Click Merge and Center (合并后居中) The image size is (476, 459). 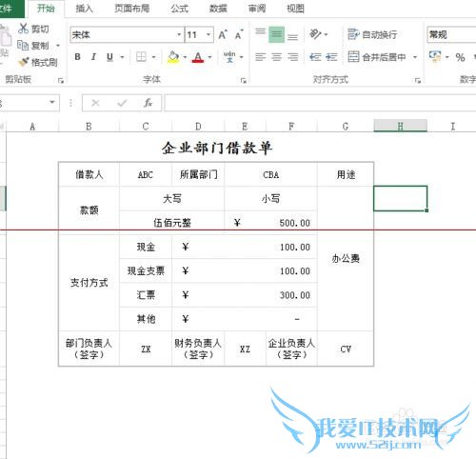377,57
